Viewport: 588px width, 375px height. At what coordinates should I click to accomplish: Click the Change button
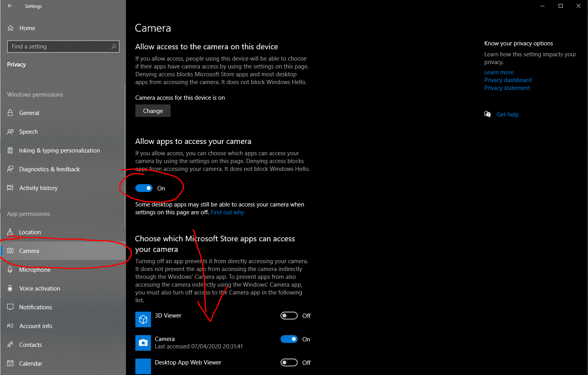coord(153,111)
